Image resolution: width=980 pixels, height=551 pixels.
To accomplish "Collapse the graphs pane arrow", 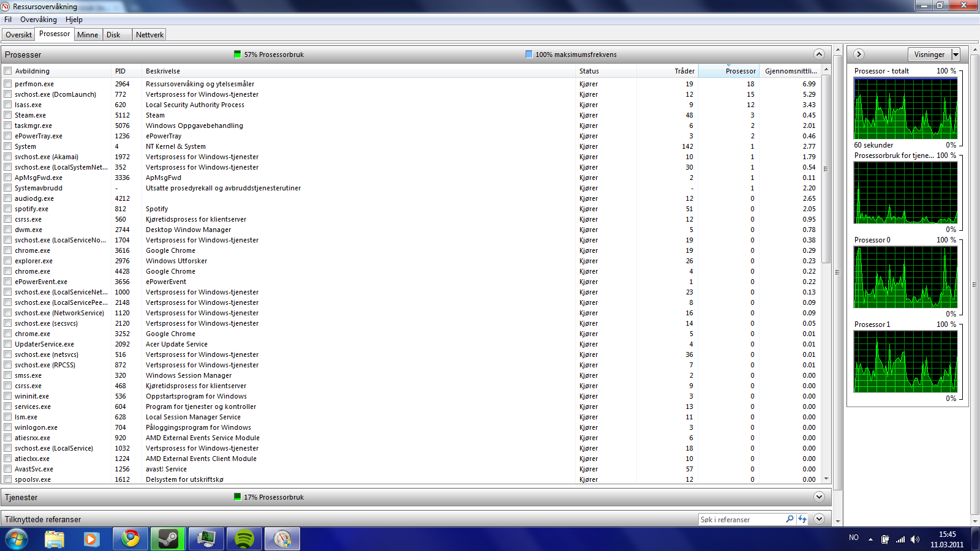I will [x=859, y=54].
